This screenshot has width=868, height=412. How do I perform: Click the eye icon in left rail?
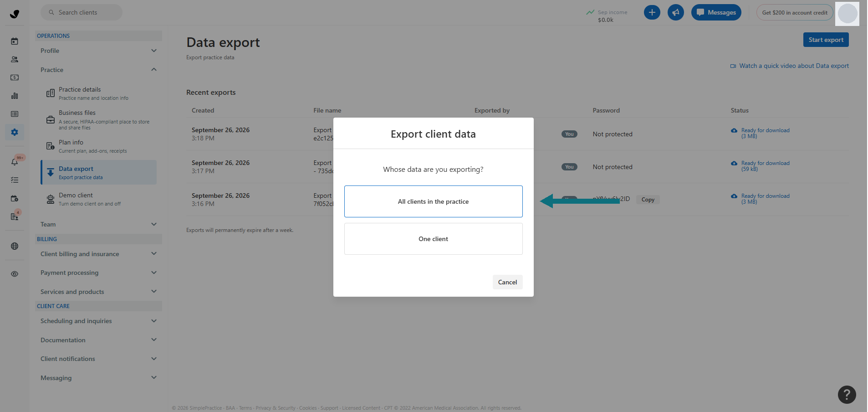click(15, 274)
